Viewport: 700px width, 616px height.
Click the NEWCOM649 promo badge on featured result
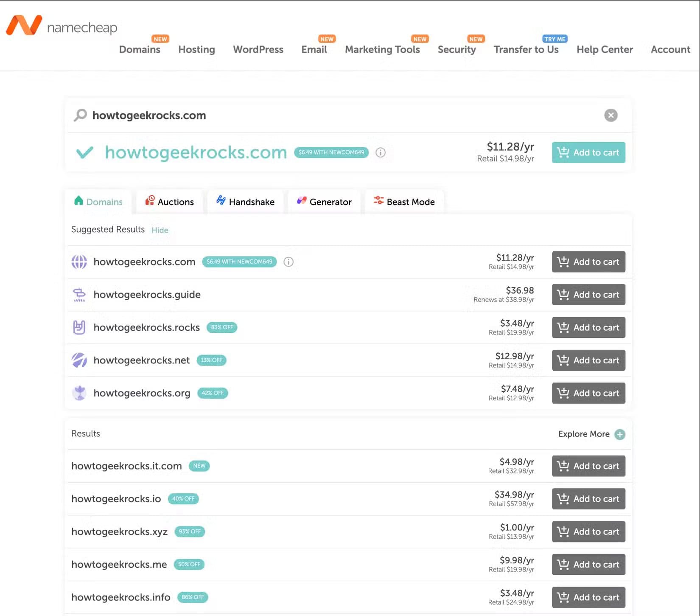click(x=331, y=152)
